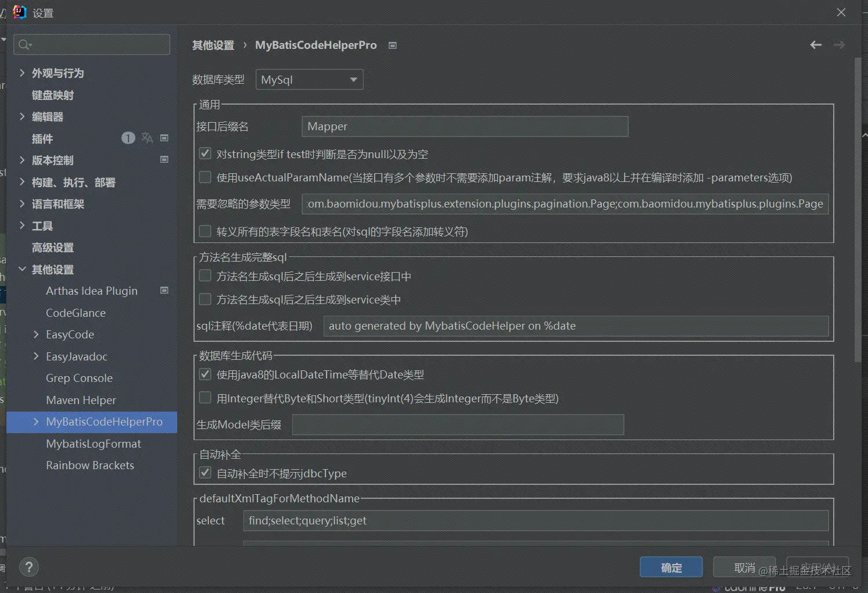Screen dimensions: 868x593
Task: Expand the 语言和框架 section
Action: click(22, 203)
